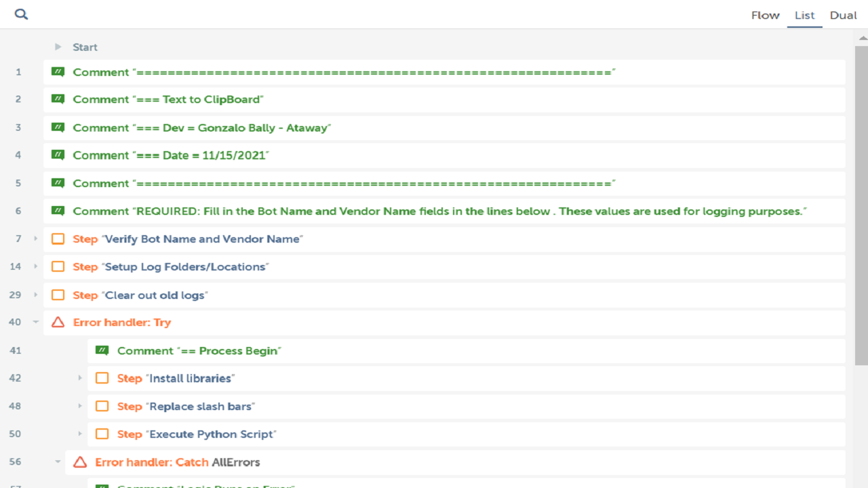Click line number 14 in the gutter
The image size is (868, 488).
pyautogui.click(x=16, y=266)
